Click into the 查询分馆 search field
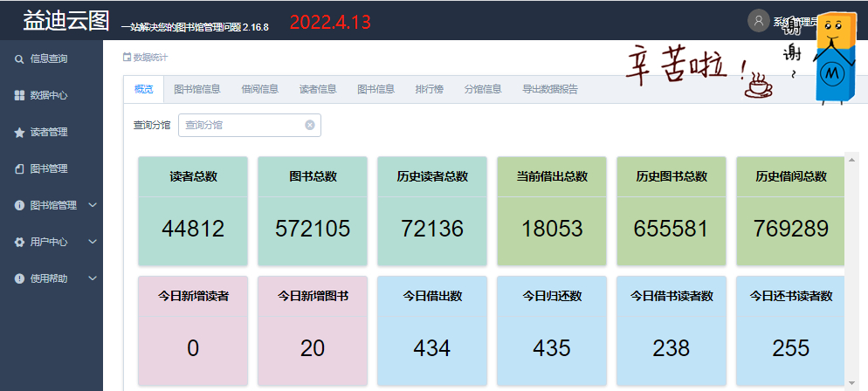 pyautogui.click(x=240, y=125)
